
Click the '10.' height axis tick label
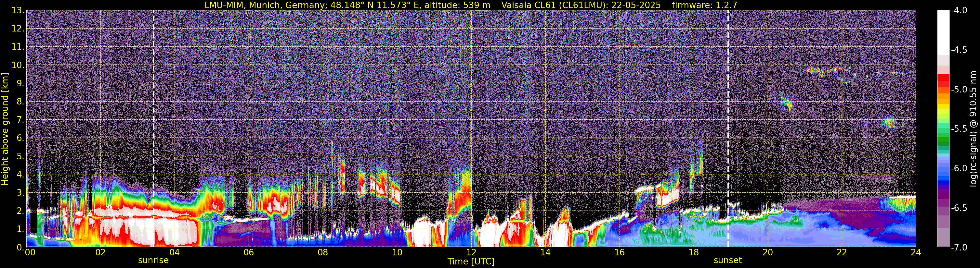pyautogui.click(x=18, y=65)
